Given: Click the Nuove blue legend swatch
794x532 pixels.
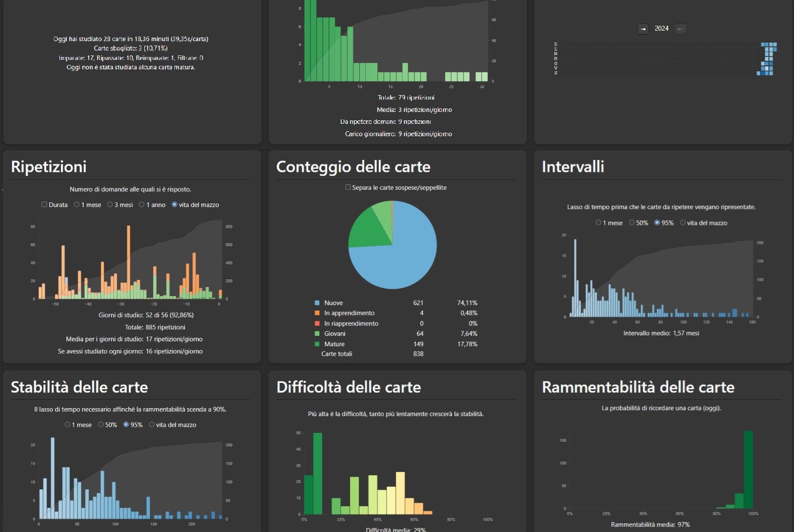Looking at the screenshot, I should coord(317,303).
